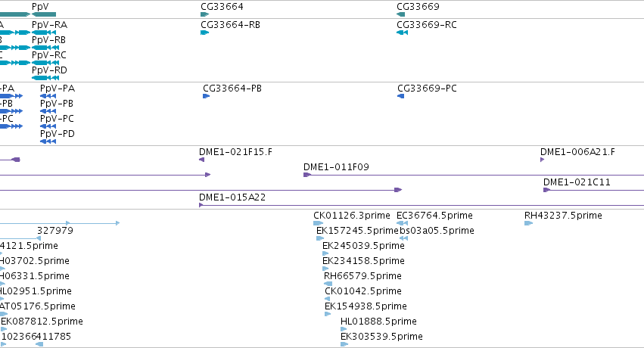The height and width of the screenshot is (348, 644).
Task: Click the DME1-021C11 start glyph
Action: [x=546, y=190]
